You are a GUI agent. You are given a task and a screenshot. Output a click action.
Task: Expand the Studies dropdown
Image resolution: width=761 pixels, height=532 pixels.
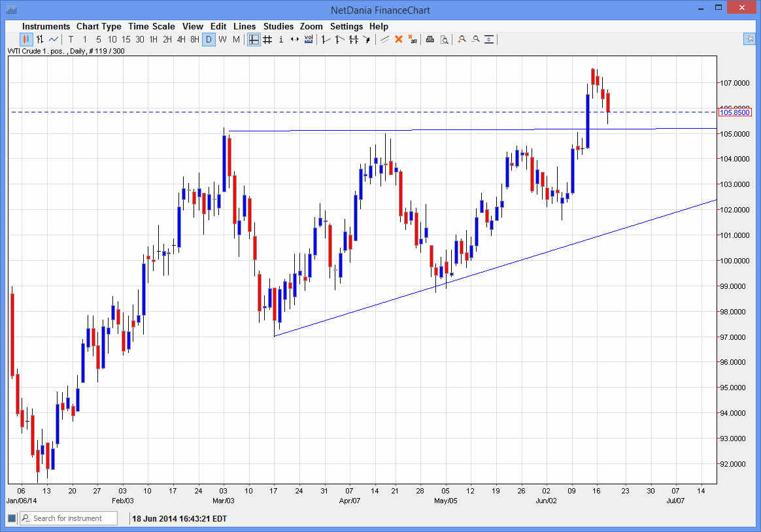(x=279, y=26)
